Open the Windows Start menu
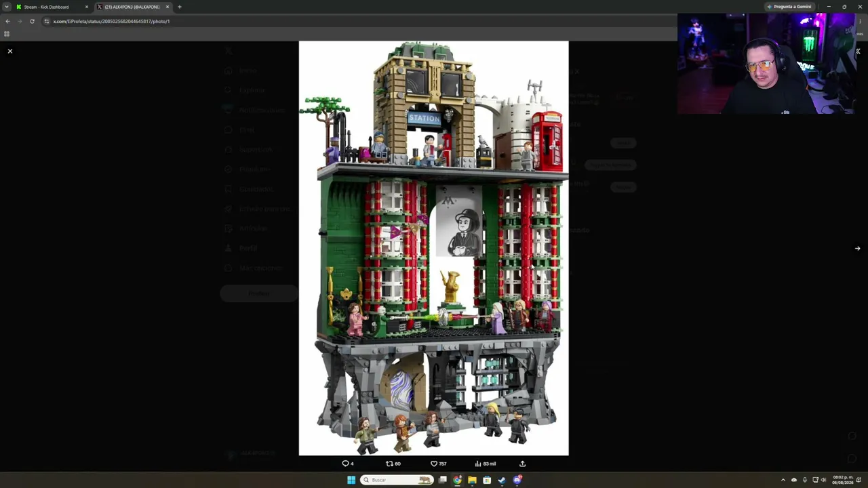The image size is (868, 488). pos(351,480)
